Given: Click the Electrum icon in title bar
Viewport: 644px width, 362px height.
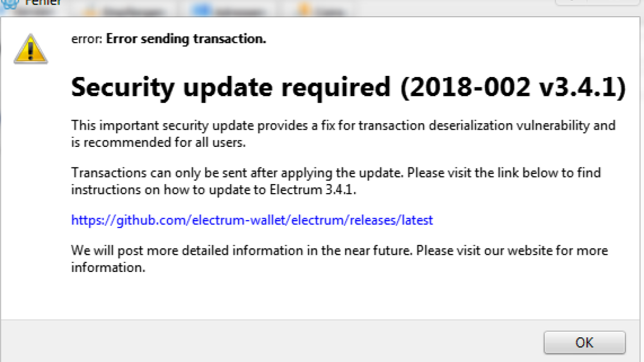Looking at the screenshot, I should [x=9, y=3].
